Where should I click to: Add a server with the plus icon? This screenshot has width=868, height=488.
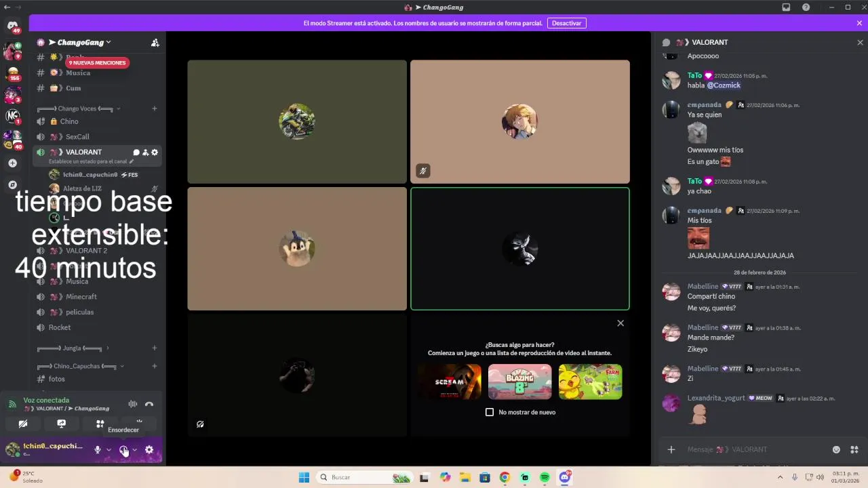[x=13, y=163]
